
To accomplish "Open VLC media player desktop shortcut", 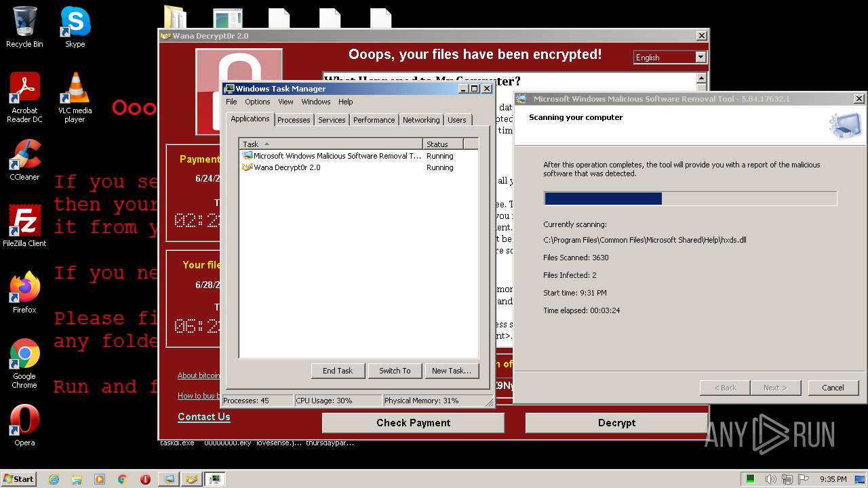I will coord(75,98).
